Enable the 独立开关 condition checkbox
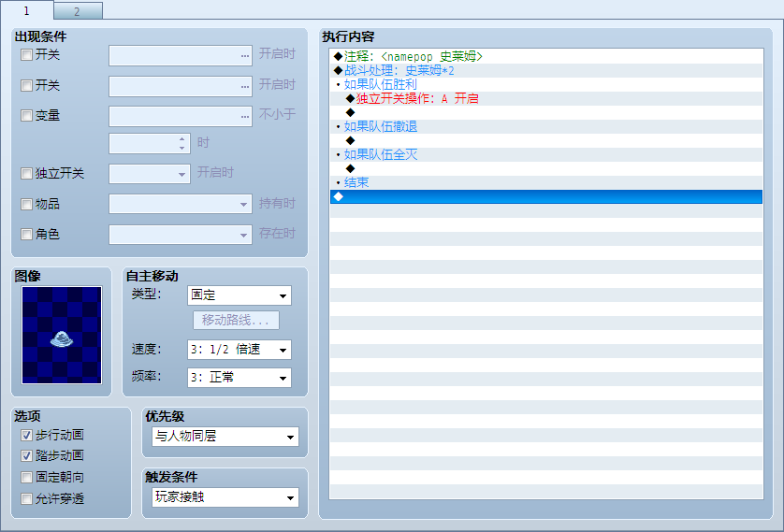Viewport: 784px width, 532px height. tap(26, 173)
